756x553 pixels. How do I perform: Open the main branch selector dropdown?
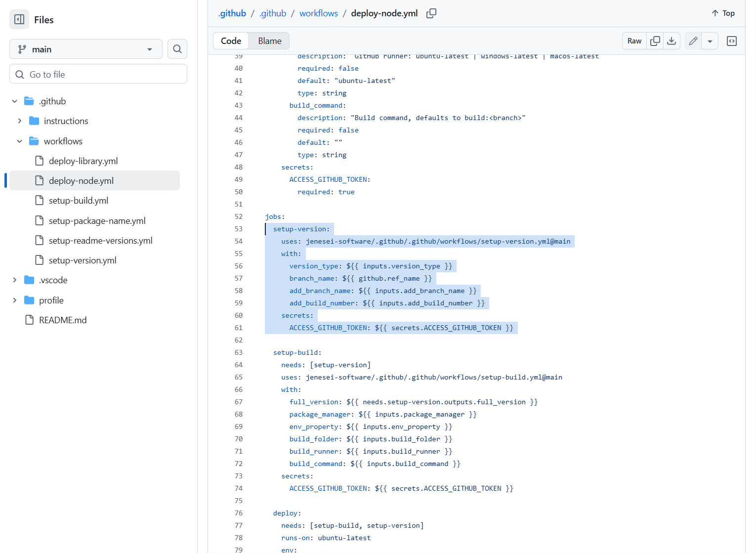86,49
